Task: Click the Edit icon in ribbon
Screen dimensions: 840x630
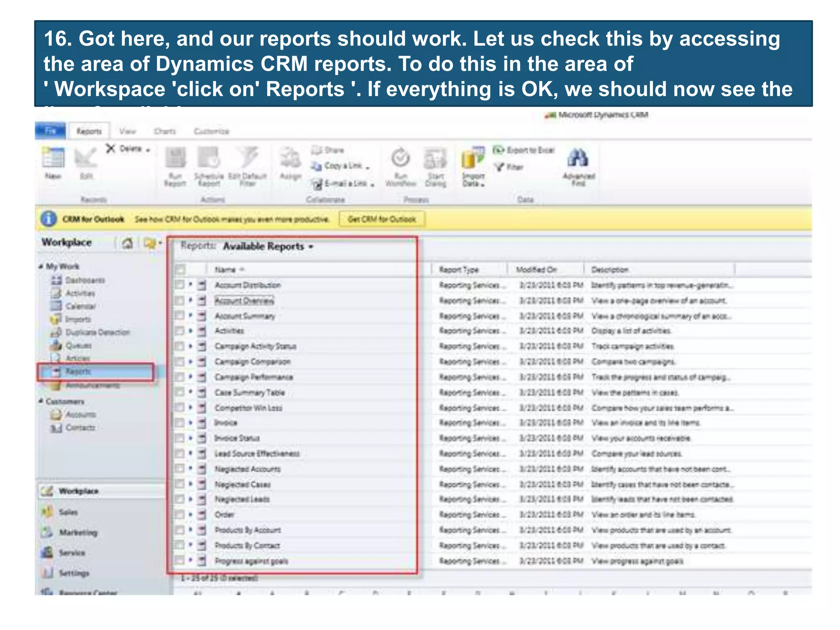Action: [85, 158]
